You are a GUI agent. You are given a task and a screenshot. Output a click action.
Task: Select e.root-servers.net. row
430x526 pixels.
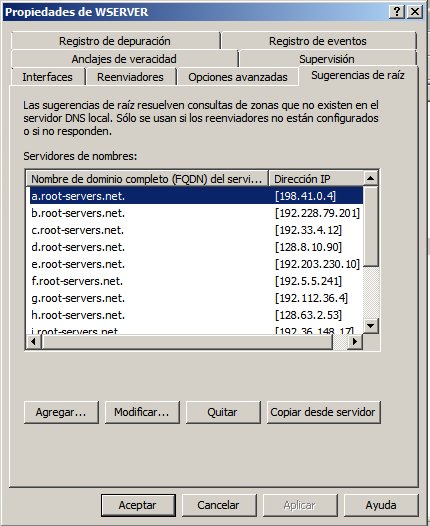click(196, 264)
